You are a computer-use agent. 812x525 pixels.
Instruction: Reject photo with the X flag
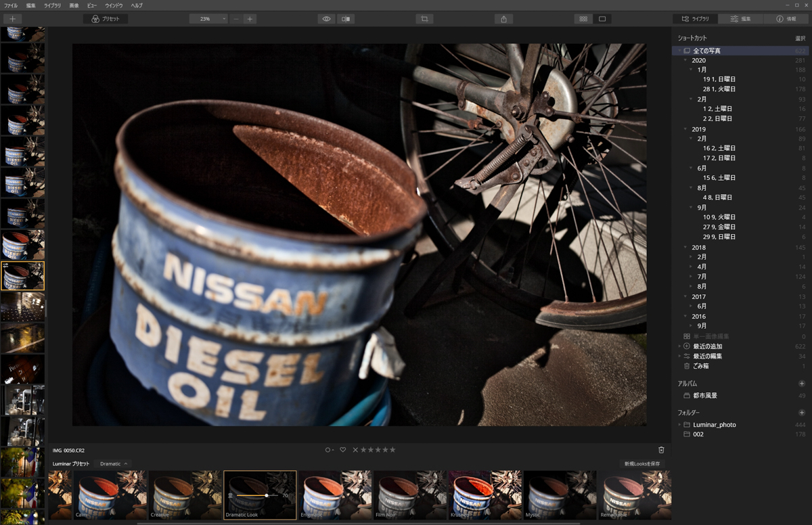(355, 450)
